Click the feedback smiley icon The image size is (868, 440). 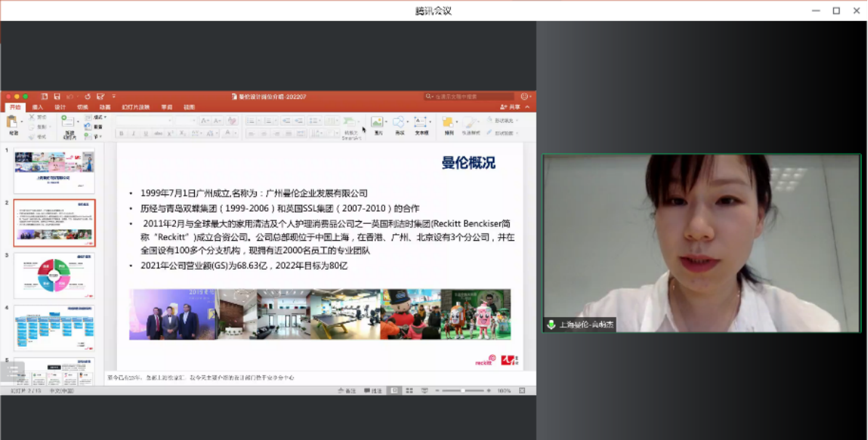point(523,96)
